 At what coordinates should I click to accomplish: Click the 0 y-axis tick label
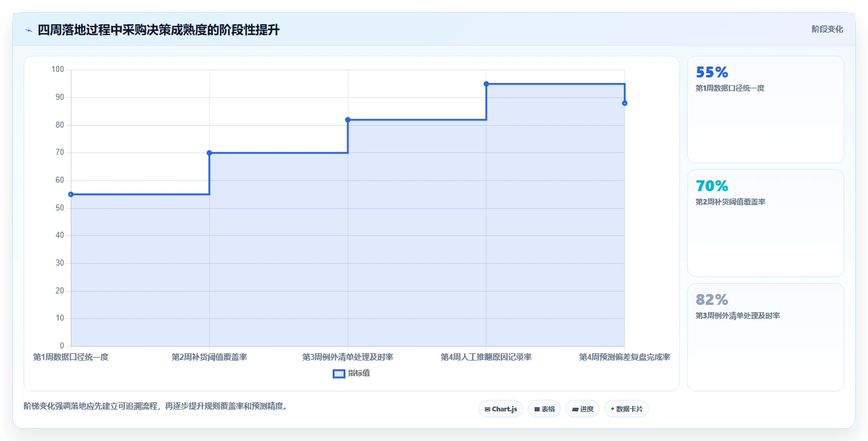pyautogui.click(x=62, y=346)
